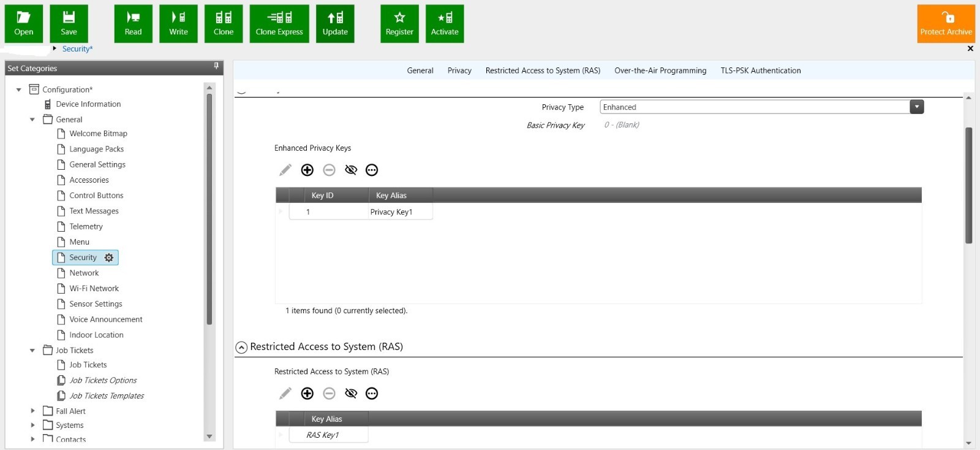
Task: Click the Read radio toolbar button
Action: tap(133, 24)
